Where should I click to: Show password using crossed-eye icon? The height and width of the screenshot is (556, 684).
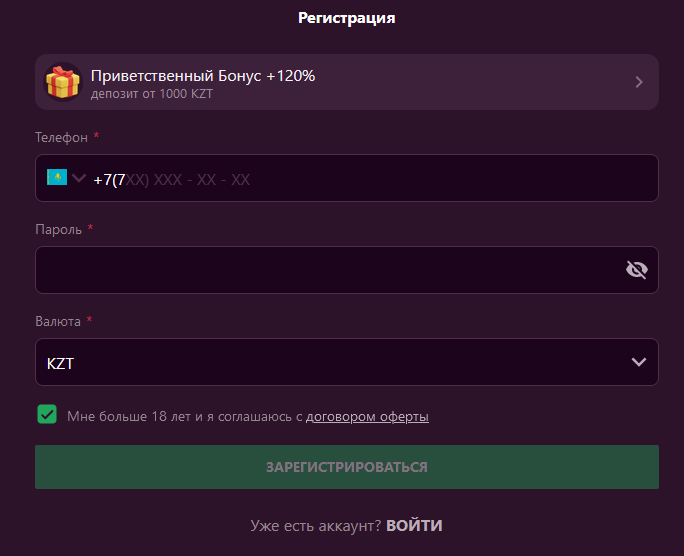(636, 269)
